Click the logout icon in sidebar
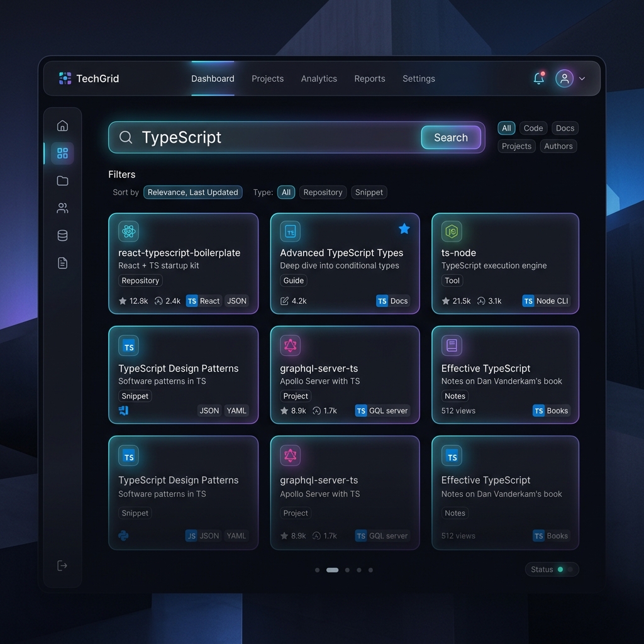 click(62, 565)
